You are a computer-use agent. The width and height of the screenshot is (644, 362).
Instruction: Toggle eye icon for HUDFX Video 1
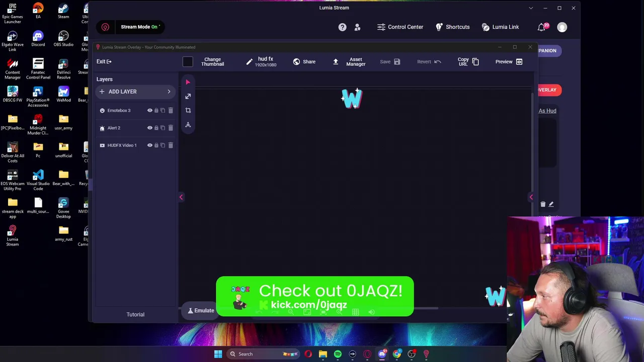coord(149,145)
